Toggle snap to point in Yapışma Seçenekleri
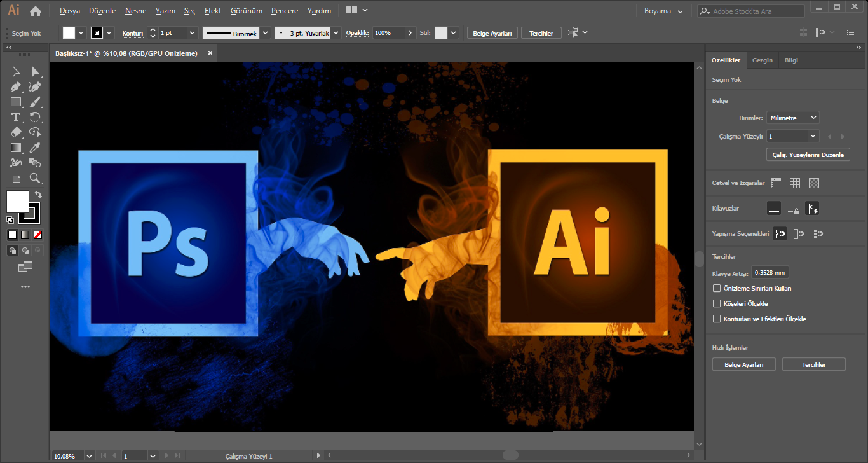Image resolution: width=868 pixels, height=463 pixels. tap(780, 234)
